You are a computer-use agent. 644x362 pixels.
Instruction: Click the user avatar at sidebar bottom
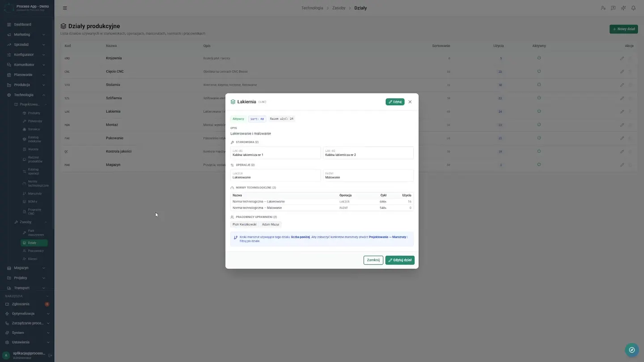6,355
